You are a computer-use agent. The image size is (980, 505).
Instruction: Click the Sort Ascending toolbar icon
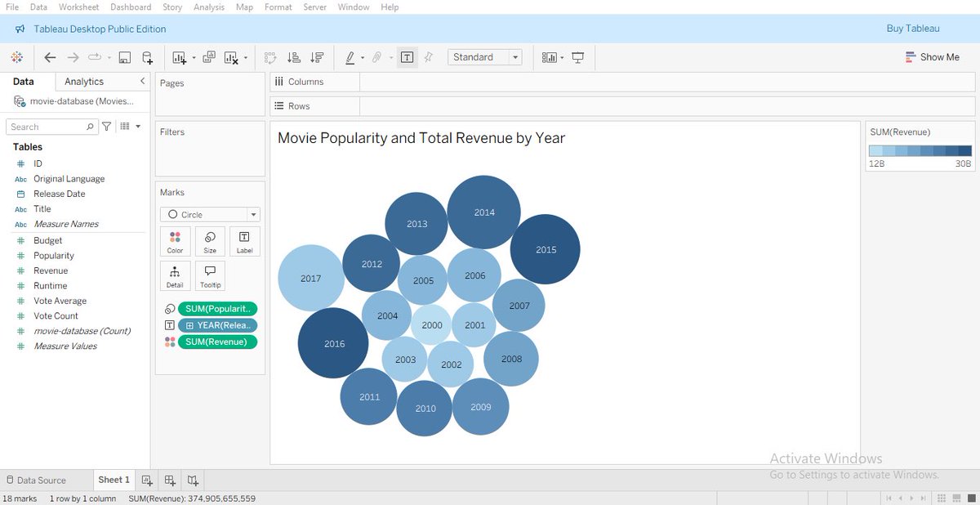(293, 57)
